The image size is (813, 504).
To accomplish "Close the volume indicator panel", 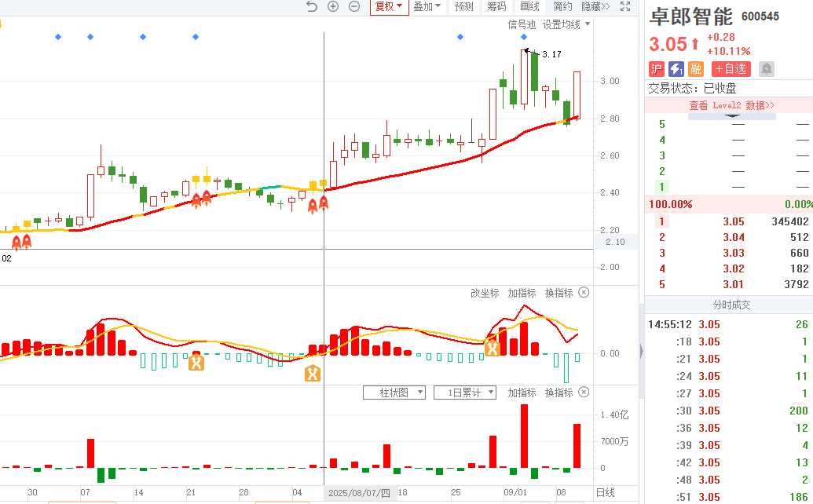I will pyautogui.click(x=584, y=392).
